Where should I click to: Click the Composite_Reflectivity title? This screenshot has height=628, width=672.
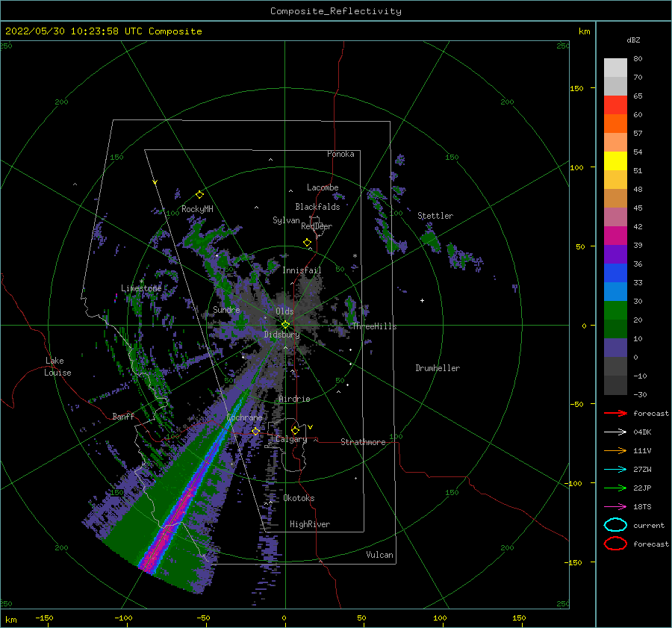pyautogui.click(x=336, y=11)
